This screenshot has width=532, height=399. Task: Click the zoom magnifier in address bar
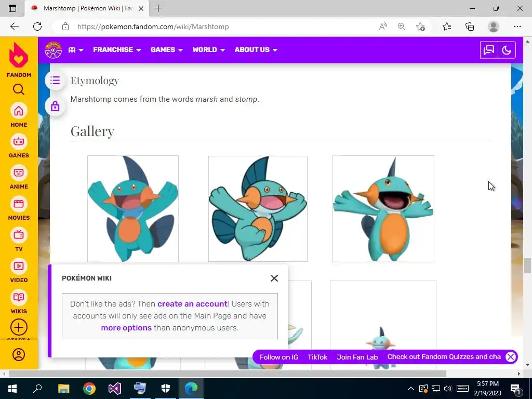point(402,26)
